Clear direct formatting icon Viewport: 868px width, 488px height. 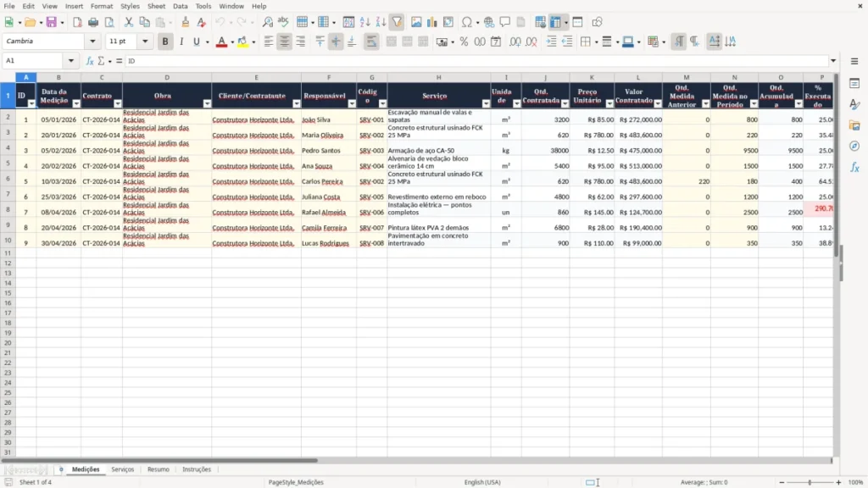point(202,22)
